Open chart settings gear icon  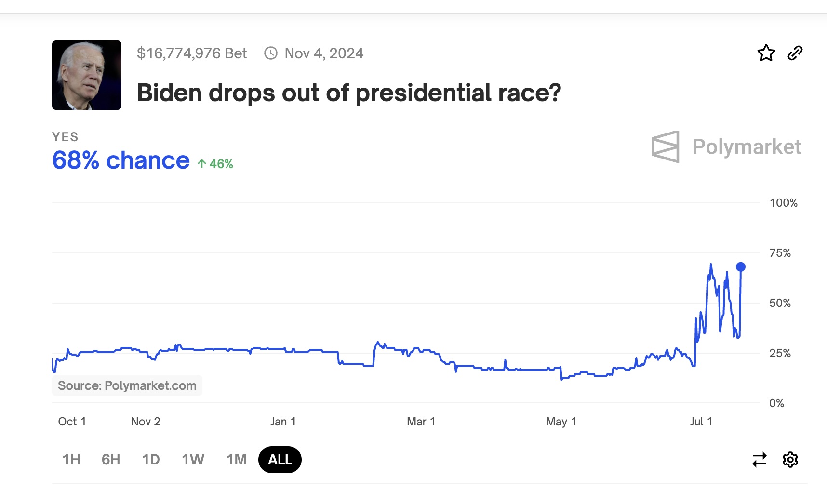pos(790,460)
